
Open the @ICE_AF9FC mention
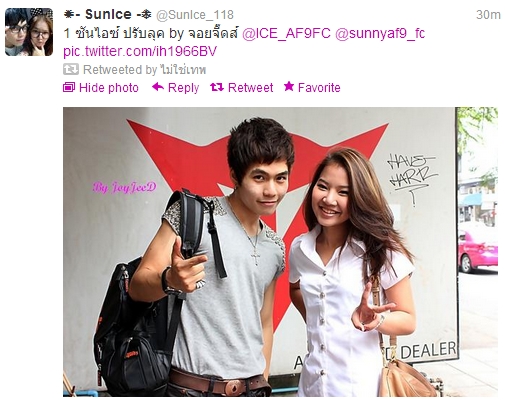286,34
